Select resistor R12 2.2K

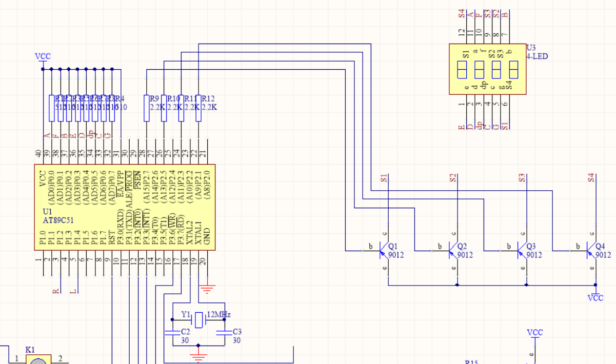(198, 108)
